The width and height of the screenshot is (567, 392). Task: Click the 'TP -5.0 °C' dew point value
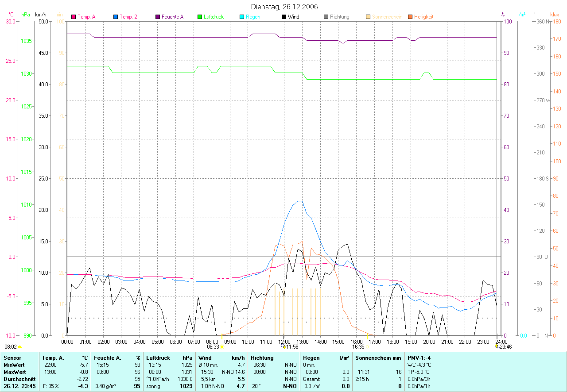point(419,372)
